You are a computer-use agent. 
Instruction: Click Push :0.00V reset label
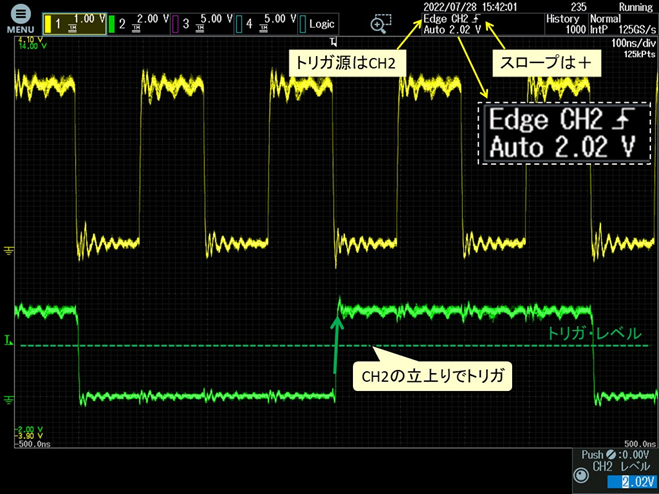[x=615, y=454]
